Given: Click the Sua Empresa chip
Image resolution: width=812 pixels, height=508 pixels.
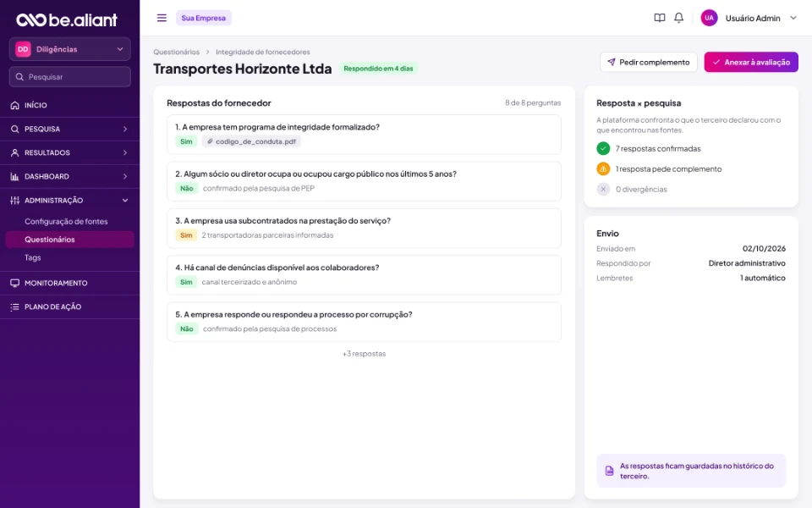Looking at the screenshot, I should tap(204, 18).
